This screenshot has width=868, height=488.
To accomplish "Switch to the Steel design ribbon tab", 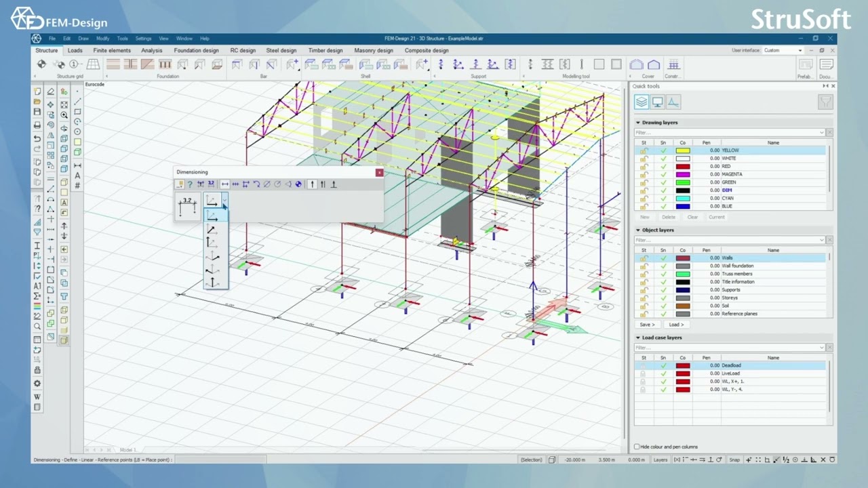I will click(x=281, y=50).
